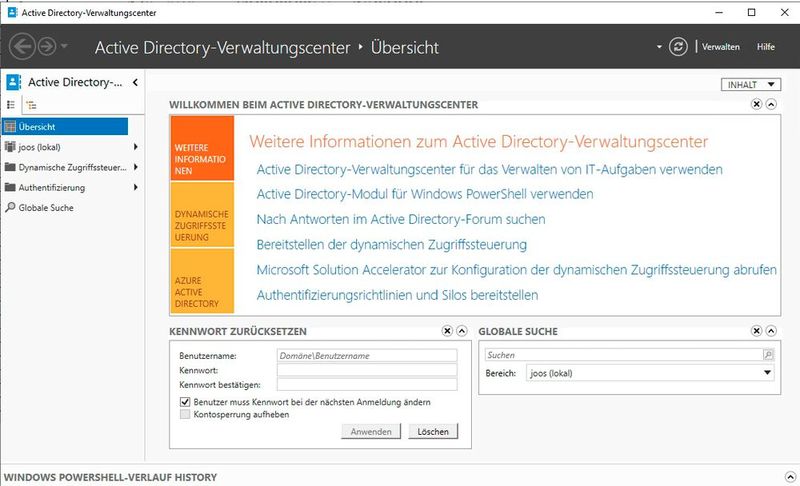Viewport: 800px width, 486px height.
Task: Open the INHALT dropdown
Action: click(x=751, y=85)
